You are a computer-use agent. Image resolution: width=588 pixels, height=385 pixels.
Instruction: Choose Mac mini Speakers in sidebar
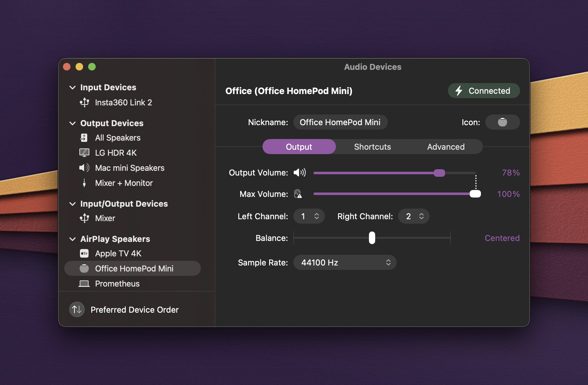point(129,168)
